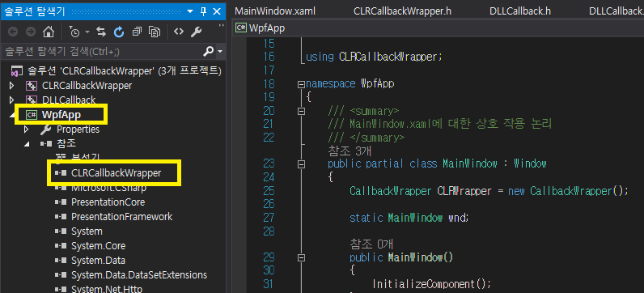Image resolution: width=644 pixels, height=293 pixels.
Task: Toggle Show All Files in Solution Explorer
Action: [x=155, y=32]
